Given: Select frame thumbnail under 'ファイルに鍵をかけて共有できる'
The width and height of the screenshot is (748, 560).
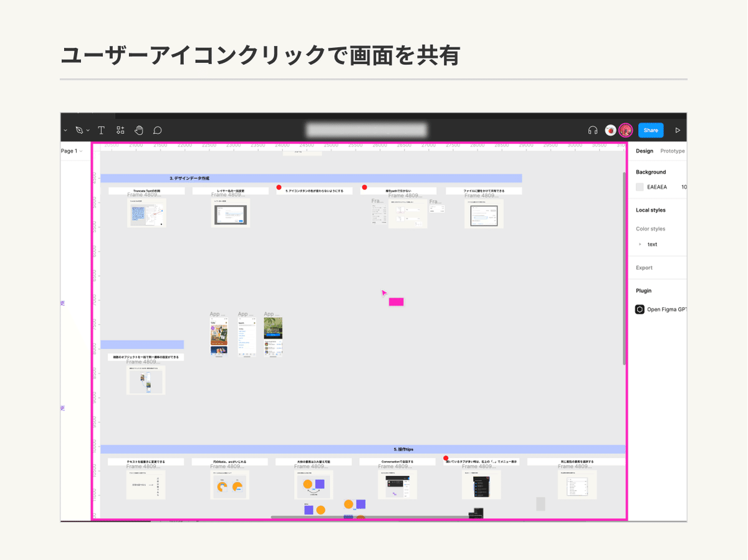Looking at the screenshot, I should pyautogui.click(x=484, y=214).
